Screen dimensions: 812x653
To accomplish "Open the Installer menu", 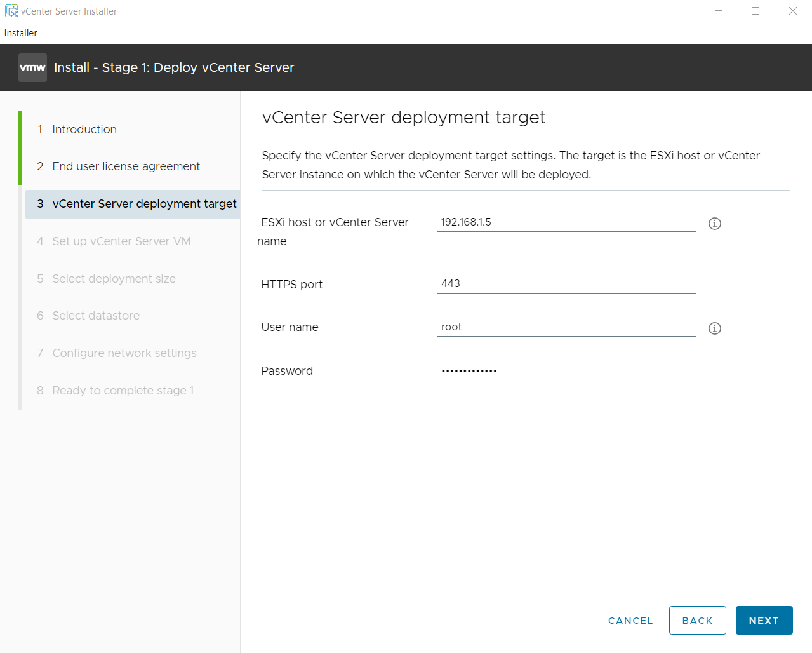I will point(21,33).
